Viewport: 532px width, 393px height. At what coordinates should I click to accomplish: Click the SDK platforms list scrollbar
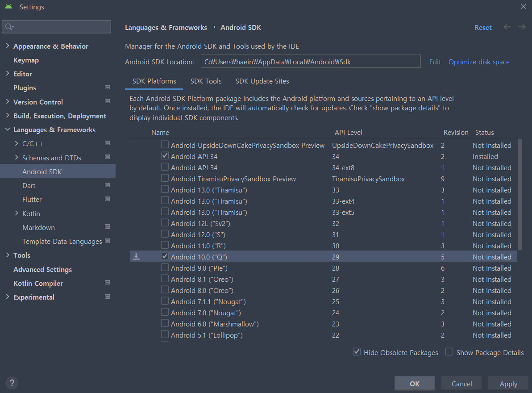click(520, 194)
